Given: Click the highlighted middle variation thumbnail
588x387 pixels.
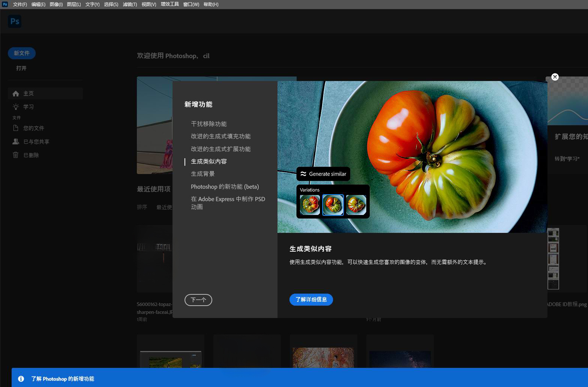Looking at the screenshot, I should tap(333, 205).
